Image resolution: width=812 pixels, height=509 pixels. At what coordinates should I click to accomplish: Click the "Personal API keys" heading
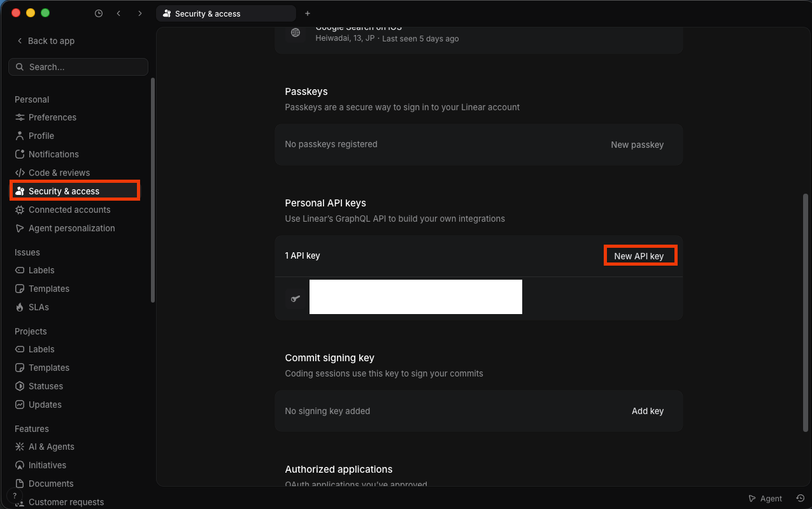point(325,203)
